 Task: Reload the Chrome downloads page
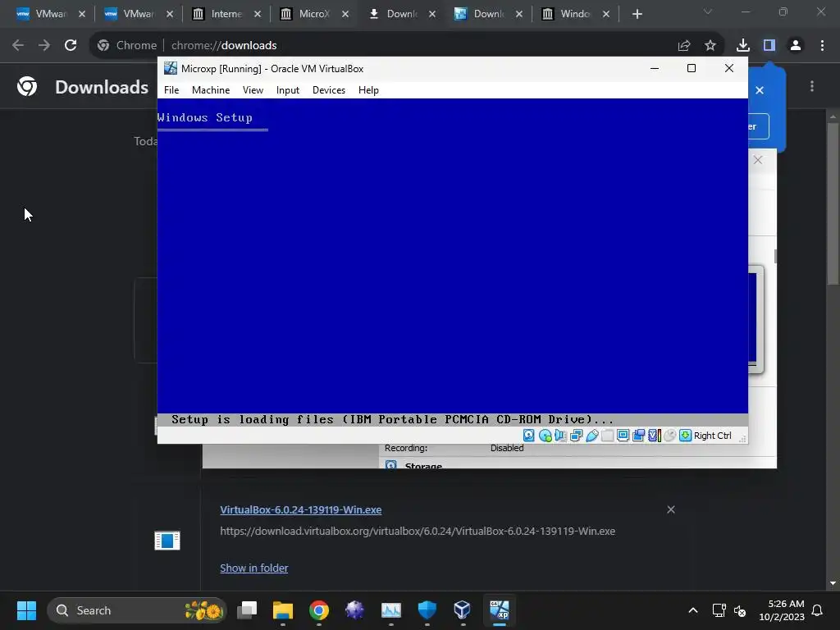71,46
